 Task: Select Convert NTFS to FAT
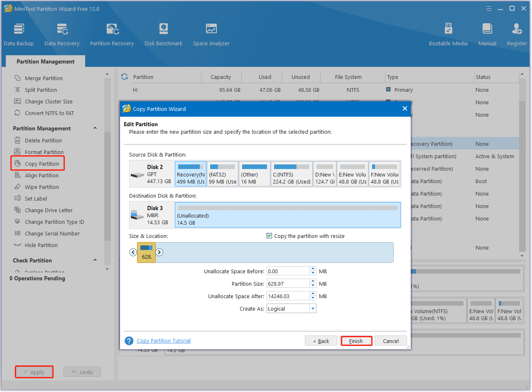49,113
